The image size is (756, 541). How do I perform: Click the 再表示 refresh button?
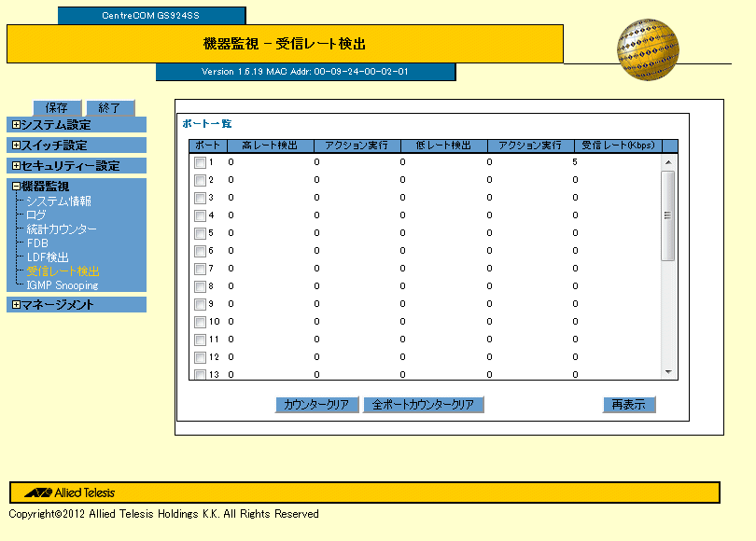[x=629, y=405]
